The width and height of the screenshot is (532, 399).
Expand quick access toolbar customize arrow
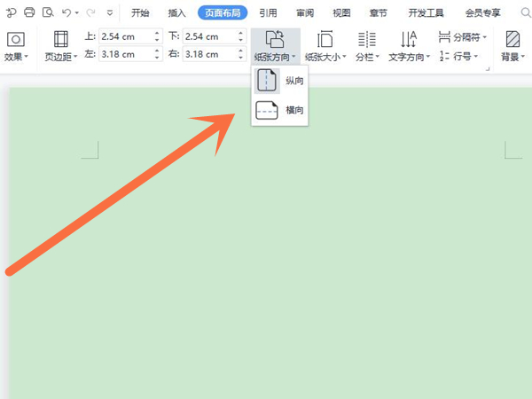pos(110,13)
